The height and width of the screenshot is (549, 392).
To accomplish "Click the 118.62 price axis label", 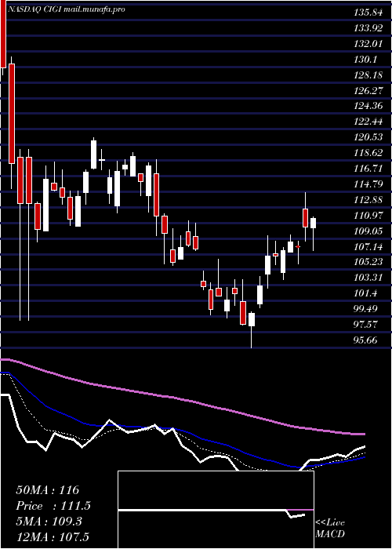I will click(x=368, y=153).
